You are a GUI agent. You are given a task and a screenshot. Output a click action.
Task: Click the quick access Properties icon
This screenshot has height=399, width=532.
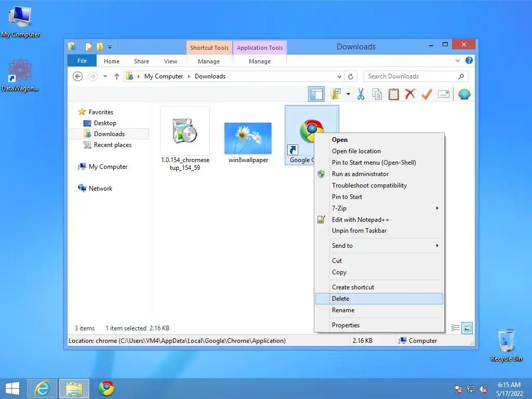click(88, 46)
